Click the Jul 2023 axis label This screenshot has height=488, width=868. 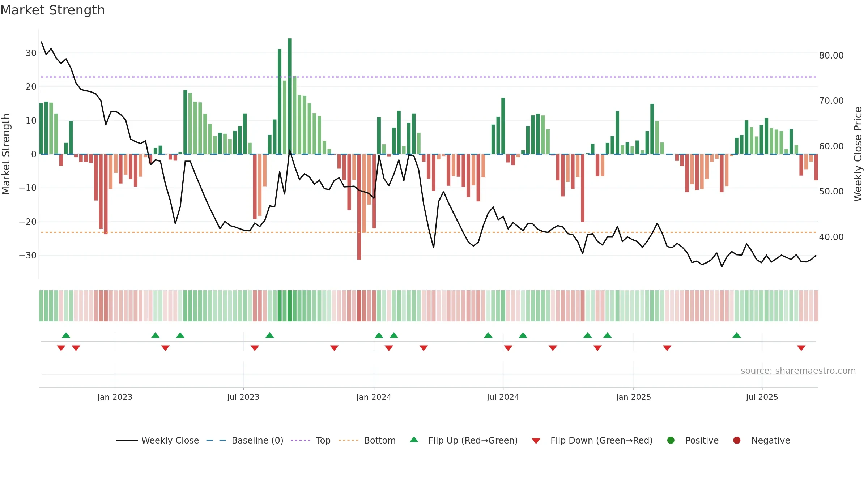[x=243, y=397]
